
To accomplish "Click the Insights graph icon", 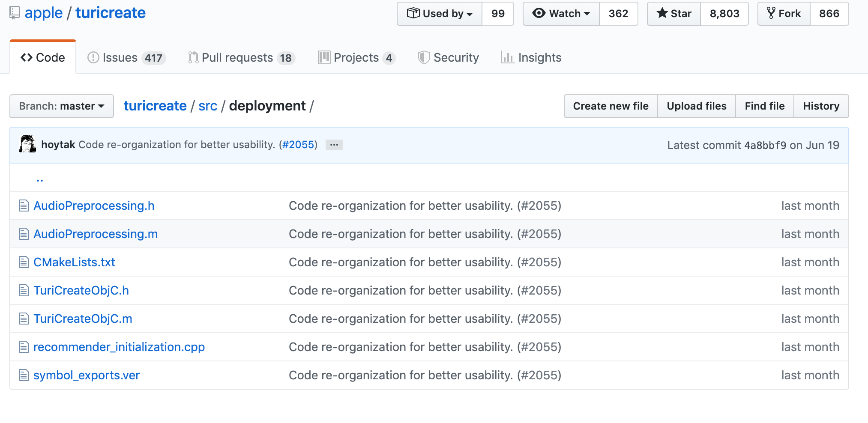I will click(507, 57).
